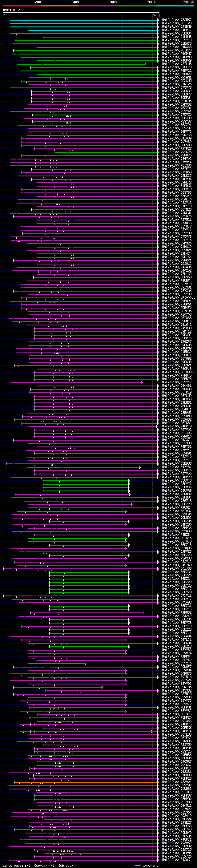The image size is (197, 868).
Task: Select the UniRef100_A8IKC8 label
Action: point(177,50)
